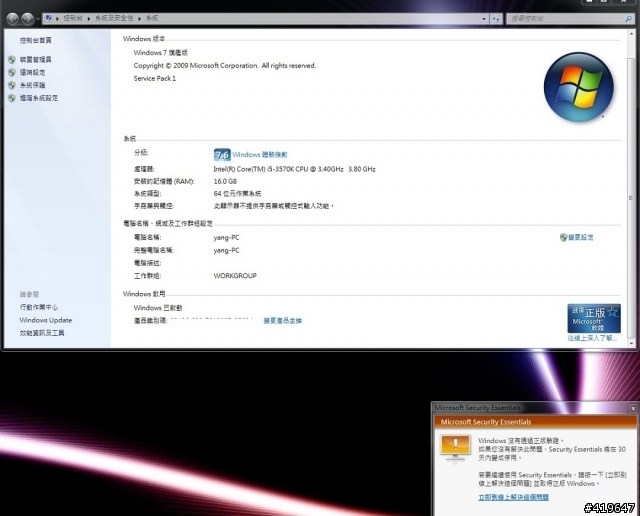Go back with the Back arrow button
640x516 pixels.
point(13,18)
